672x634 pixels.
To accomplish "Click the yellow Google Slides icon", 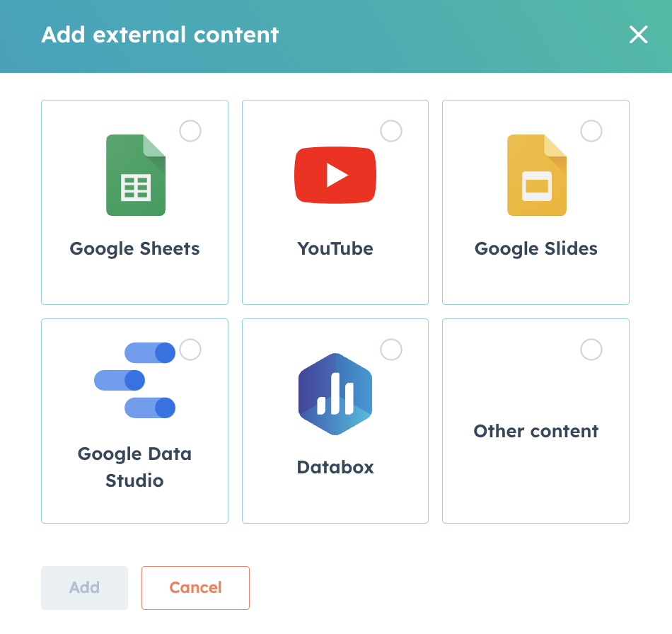I will 537,175.
